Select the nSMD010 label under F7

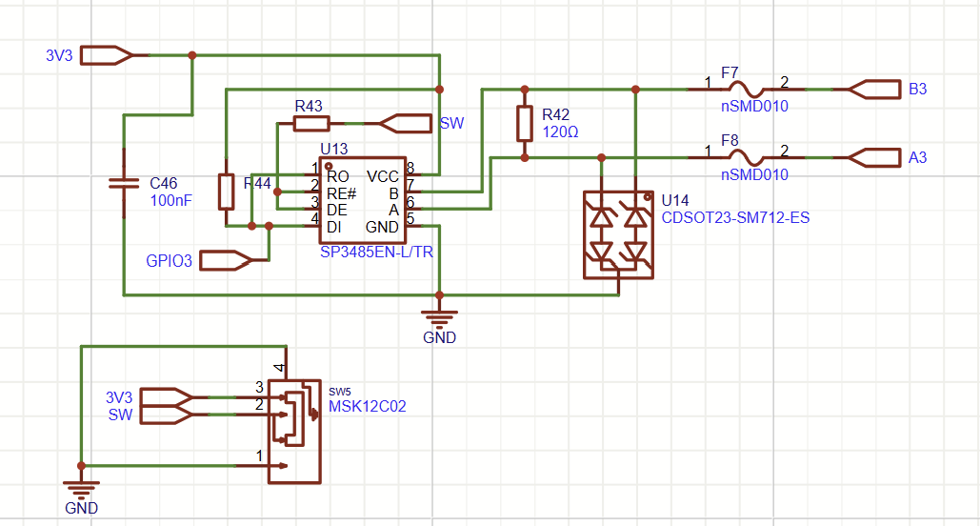(x=754, y=107)
